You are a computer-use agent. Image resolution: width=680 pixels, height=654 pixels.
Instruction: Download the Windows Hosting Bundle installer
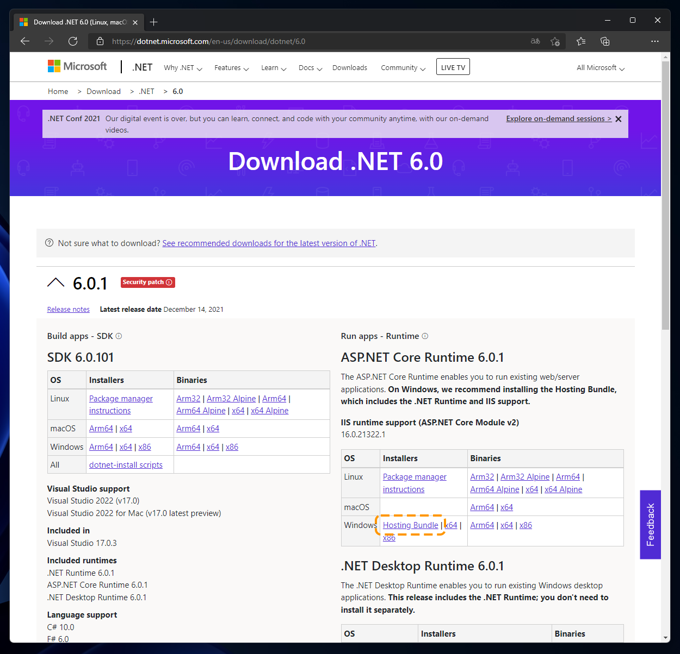point(410,525)
